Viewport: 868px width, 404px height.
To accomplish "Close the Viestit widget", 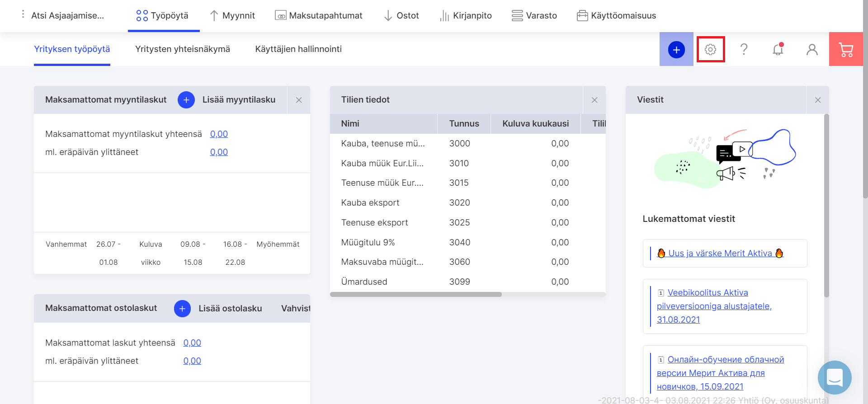I will (x=818, y=100).
